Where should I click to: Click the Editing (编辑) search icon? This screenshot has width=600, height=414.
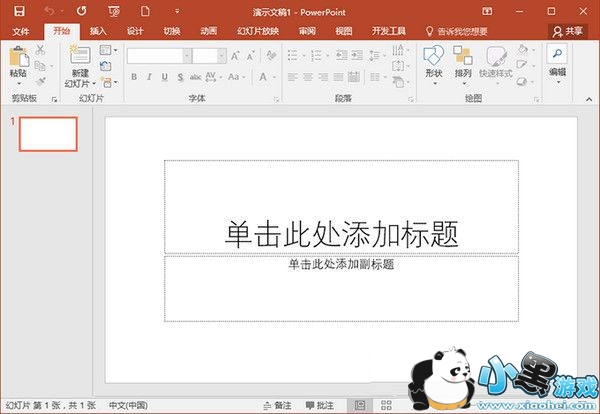tap(557, 54)
